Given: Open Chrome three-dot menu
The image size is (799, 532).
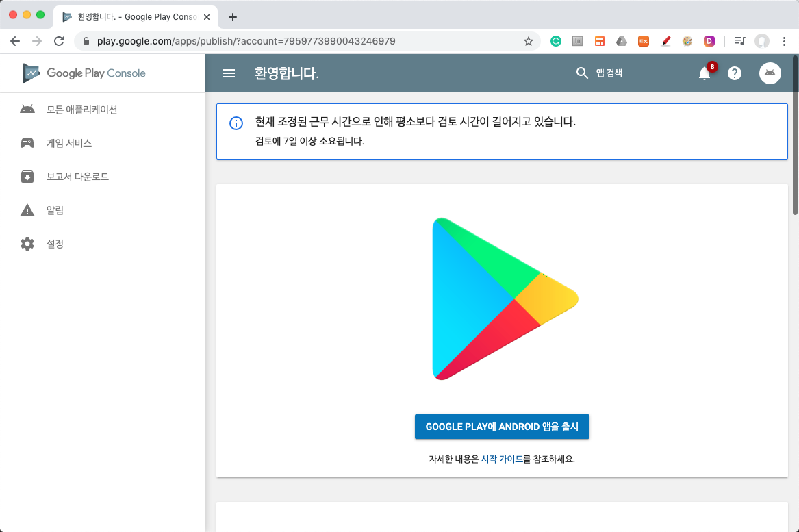Looking at the screenshot, I should tap(784, 41).
